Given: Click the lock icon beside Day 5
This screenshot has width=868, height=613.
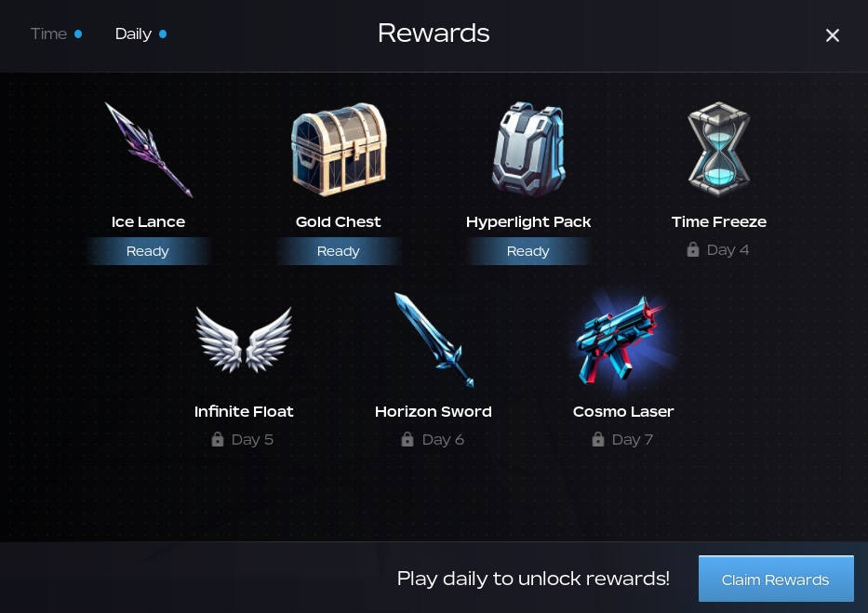Looking at the screenshot, I should (218, 439).
